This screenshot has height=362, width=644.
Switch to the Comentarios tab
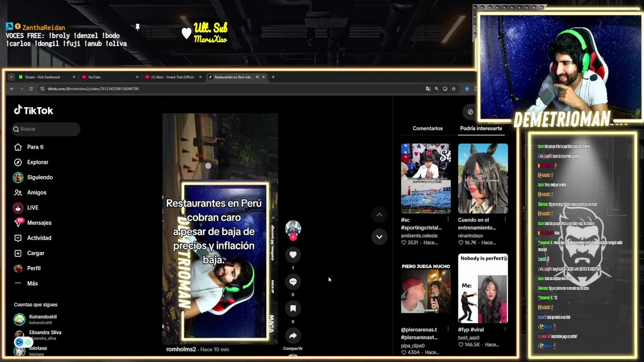pos(428,128)
